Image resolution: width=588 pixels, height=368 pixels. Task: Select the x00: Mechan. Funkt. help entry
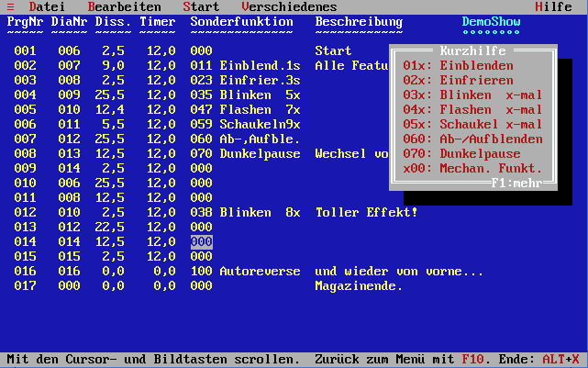(x=472, y=168)
